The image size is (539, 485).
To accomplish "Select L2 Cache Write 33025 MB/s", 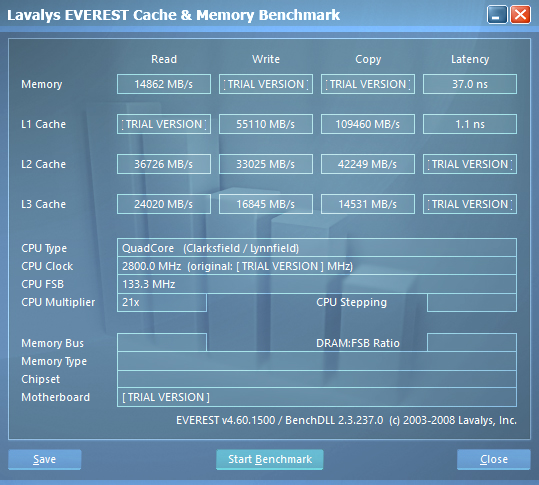I will pos(266,164).
